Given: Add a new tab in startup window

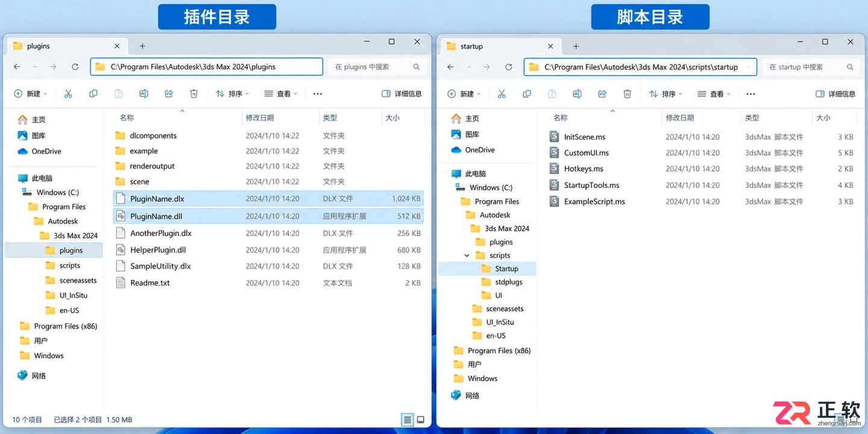Looking at the screenshot, I should pyautogui.click(x=576, y=46).
